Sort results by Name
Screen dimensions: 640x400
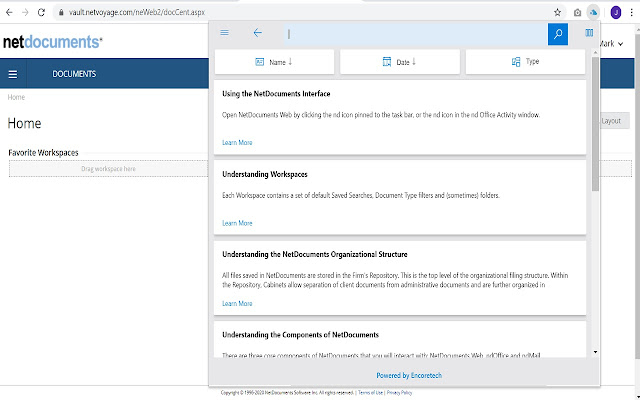[x=274, y=62]
